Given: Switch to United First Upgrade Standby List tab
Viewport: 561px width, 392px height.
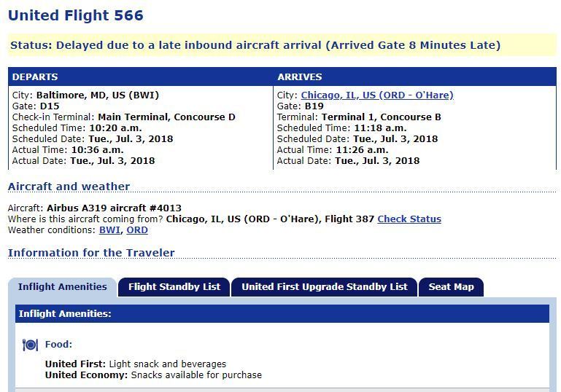Looking at the screenshot, I should pos(325,287).
